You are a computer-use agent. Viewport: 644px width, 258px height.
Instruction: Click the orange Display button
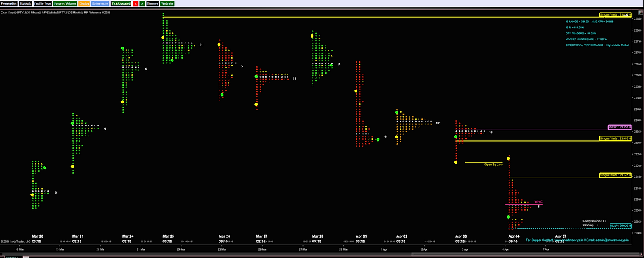pyautogui.click(x=84, y=3)
